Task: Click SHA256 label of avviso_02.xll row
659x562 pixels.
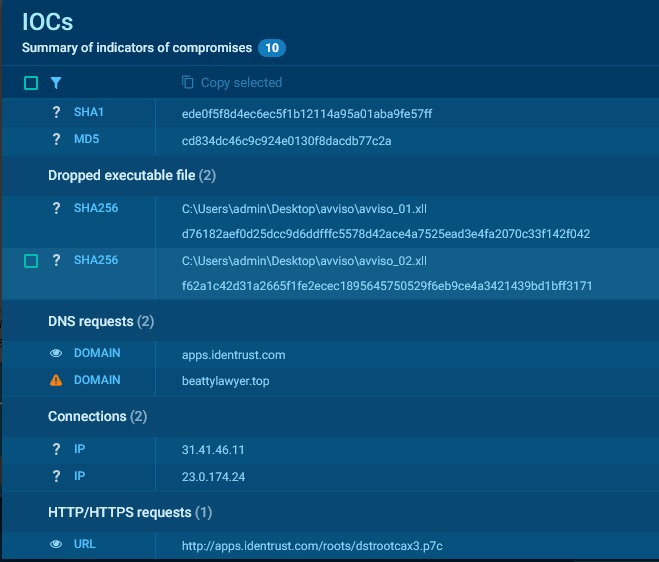Action: tap(96, 260)
